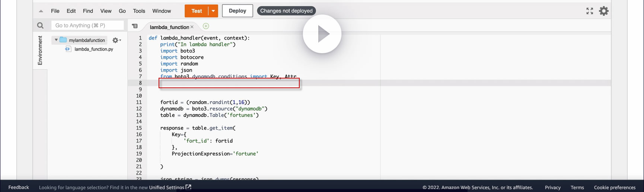
Task: Open the editor settings gear icon
Action: pyautogui.click(x=604, y=11)
